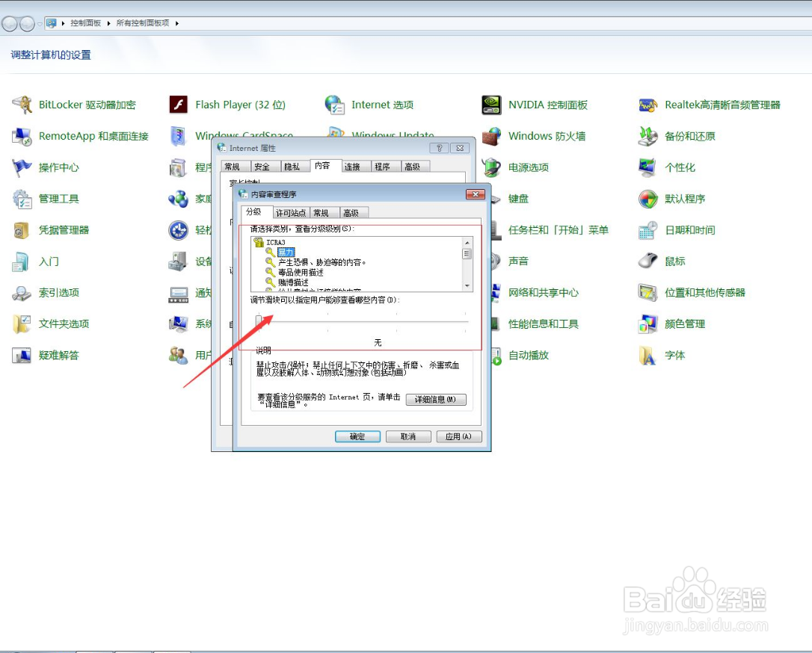Open 日期和时间 item
This screenshot has height=653, width=812.
pos(677,230)
